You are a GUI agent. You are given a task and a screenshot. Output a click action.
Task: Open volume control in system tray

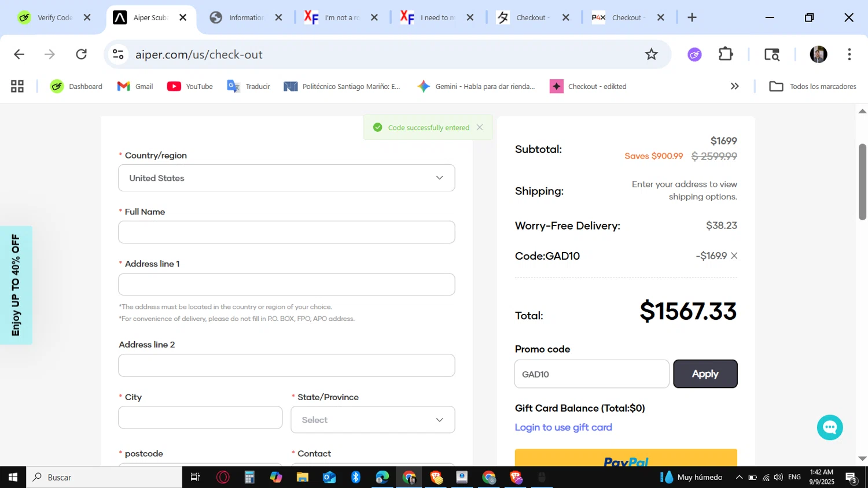(778, 477)
